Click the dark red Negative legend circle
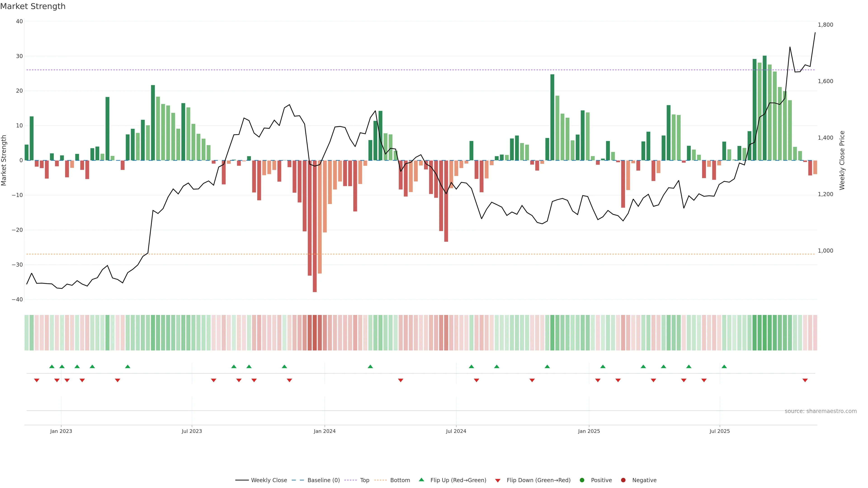Image resolution: width=868 pixels, height=488 pixels. [x=623, y=480]
